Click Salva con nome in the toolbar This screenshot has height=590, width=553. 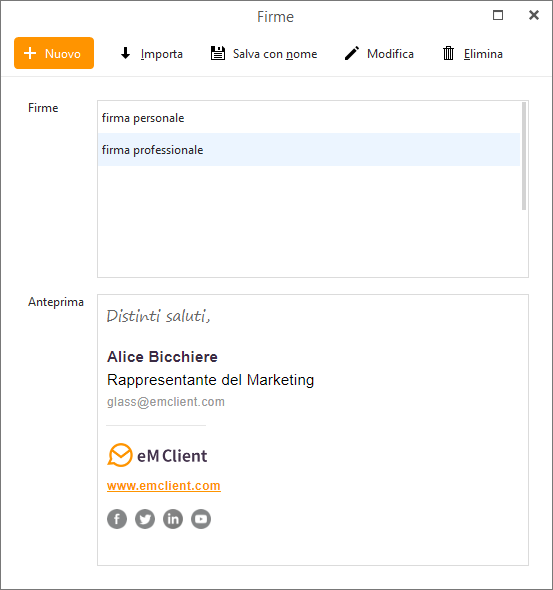[264, 54]
